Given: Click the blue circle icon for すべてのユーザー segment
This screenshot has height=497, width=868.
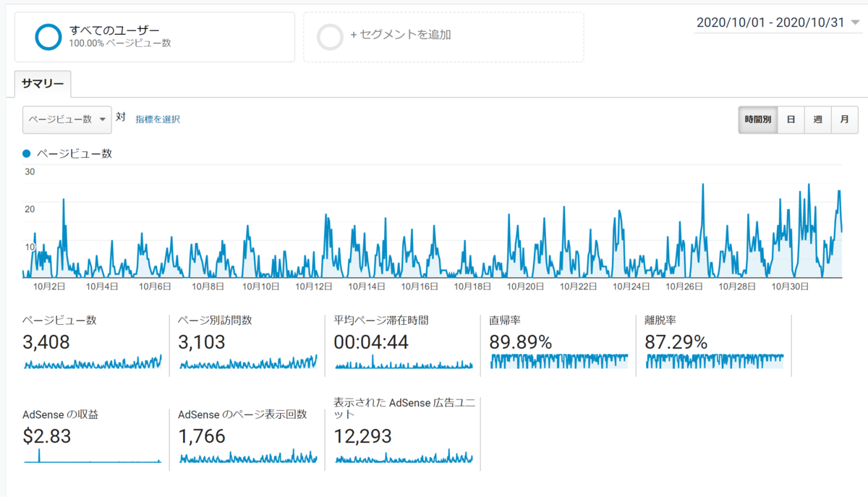Looking at the screenshot, I should (48, 37).
